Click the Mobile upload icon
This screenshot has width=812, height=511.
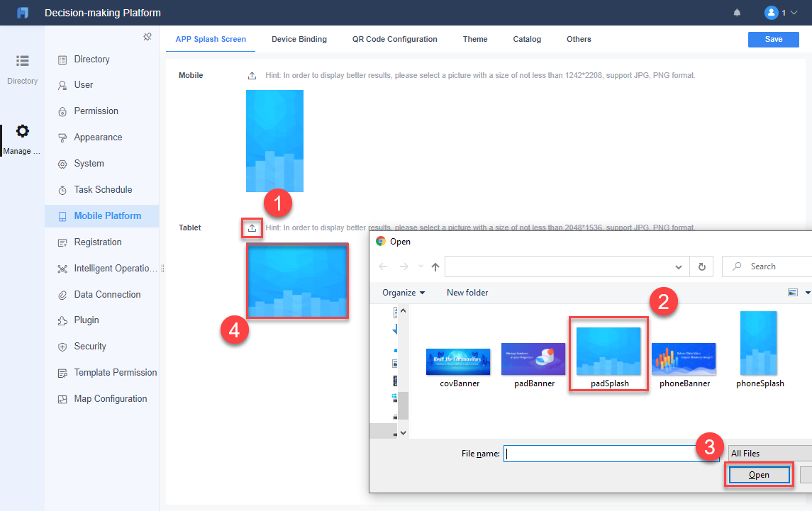[252, 75]
